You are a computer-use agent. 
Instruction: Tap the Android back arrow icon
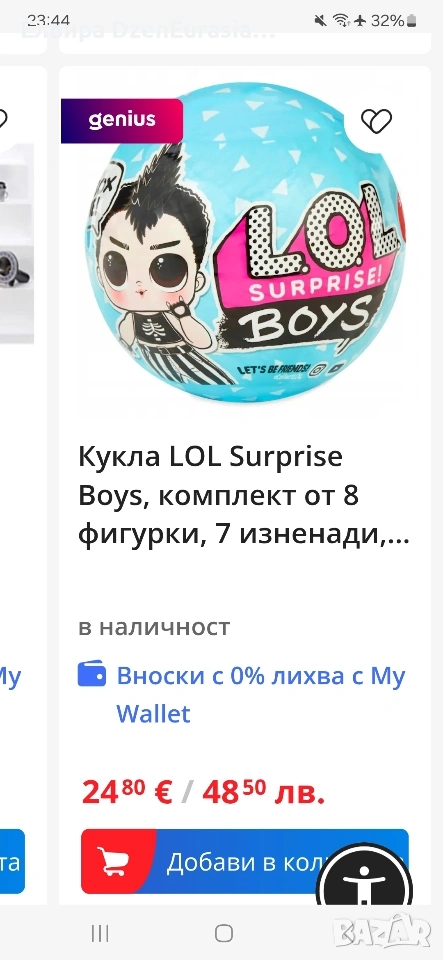347,933
